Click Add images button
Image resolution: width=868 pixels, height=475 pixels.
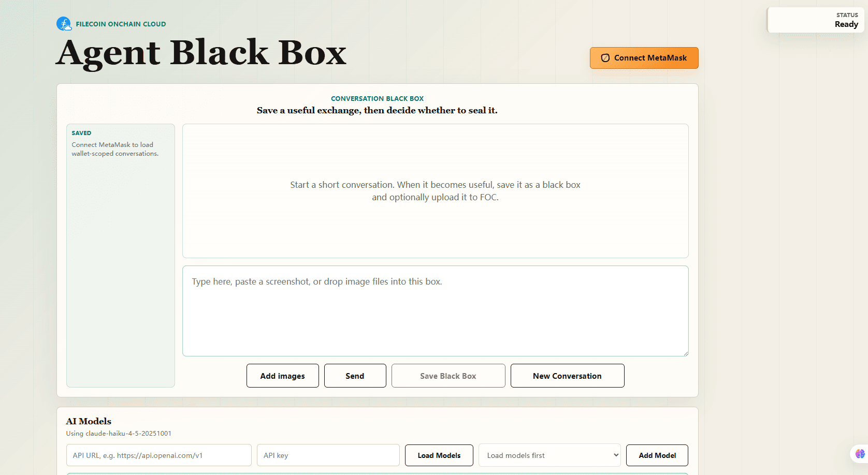tap(282, 376)
